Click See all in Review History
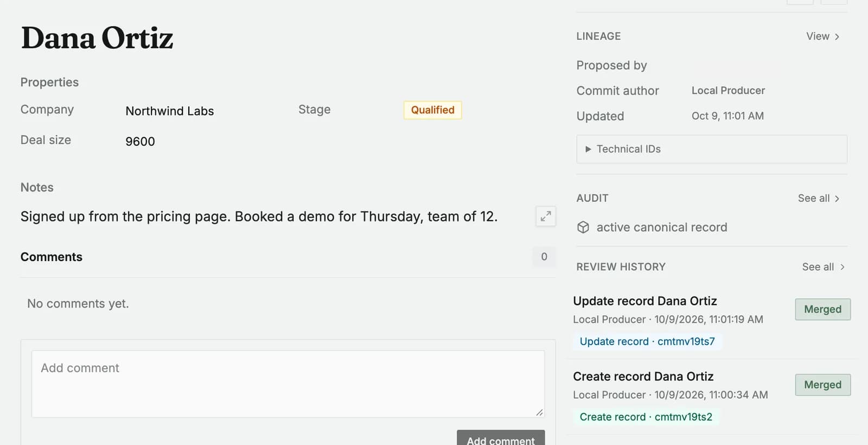868x445 pixels. [824, 266]
